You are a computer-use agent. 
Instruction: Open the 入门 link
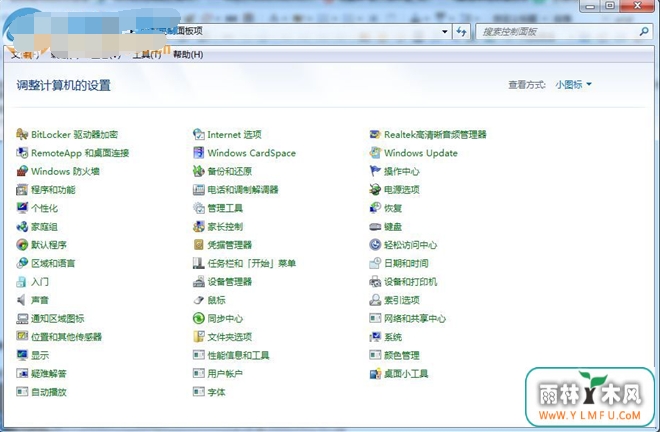click(40, 282)
